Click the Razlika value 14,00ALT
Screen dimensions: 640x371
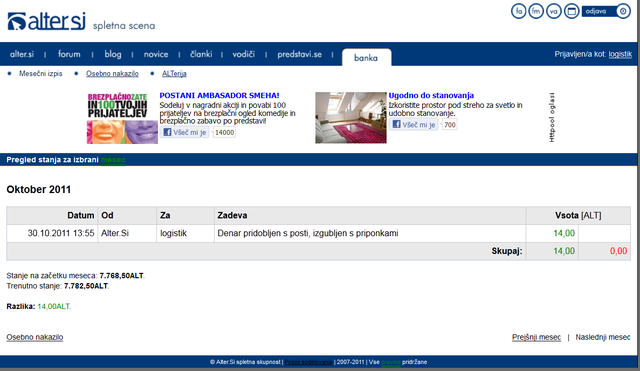pos(54,307)
